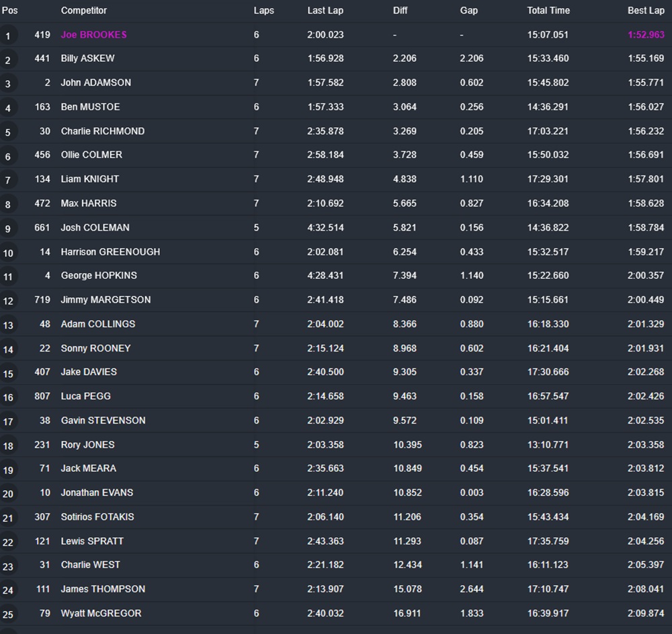Click race number 719 for Jimmy MARGETSON
This screenshot has height=634, width=672.
pos(42,300)
